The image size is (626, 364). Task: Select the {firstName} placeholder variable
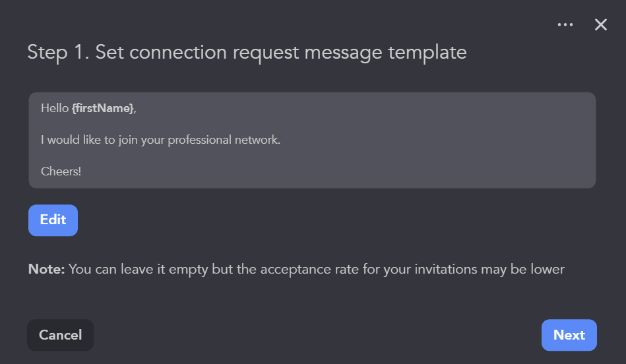(102, 108)
